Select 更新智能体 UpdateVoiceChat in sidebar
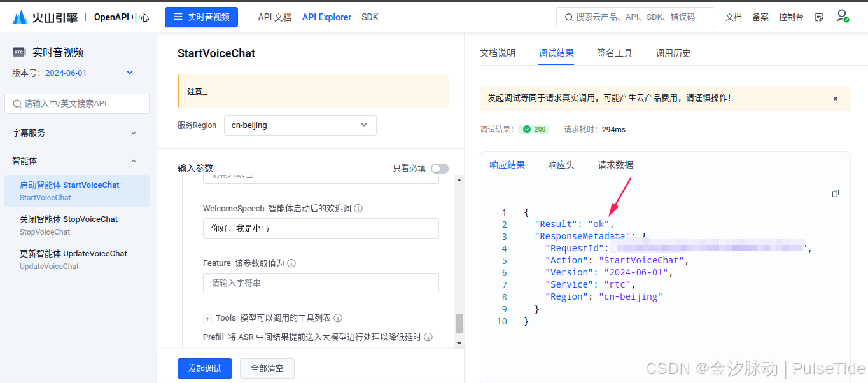The image size is (868, 383). (x=77, y=260)
